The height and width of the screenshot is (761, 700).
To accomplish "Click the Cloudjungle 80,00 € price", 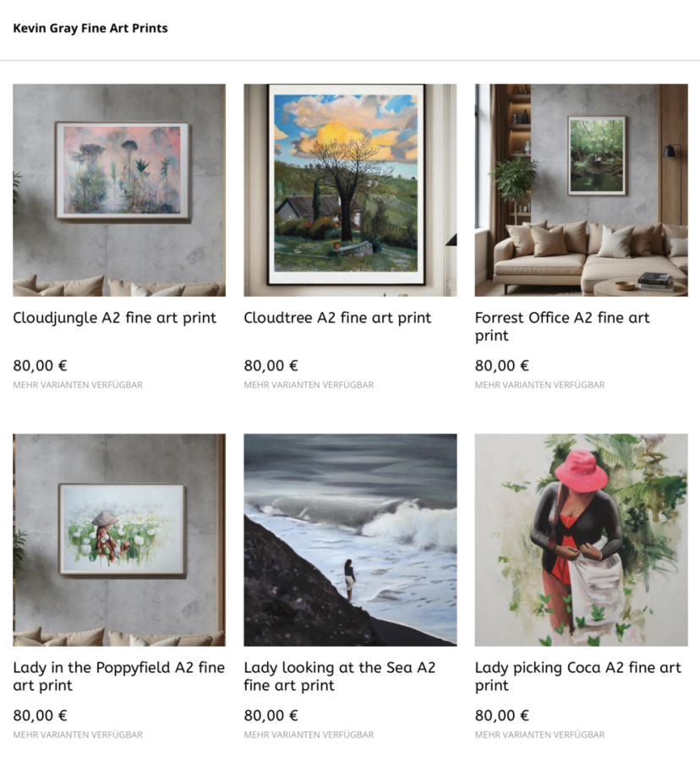I will point(40,365).
